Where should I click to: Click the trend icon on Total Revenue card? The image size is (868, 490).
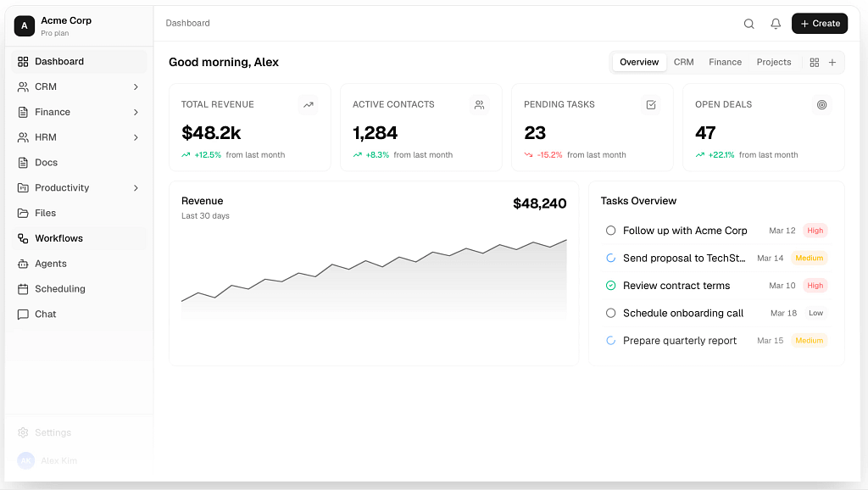pyautogui.click(x=309, y=104)
